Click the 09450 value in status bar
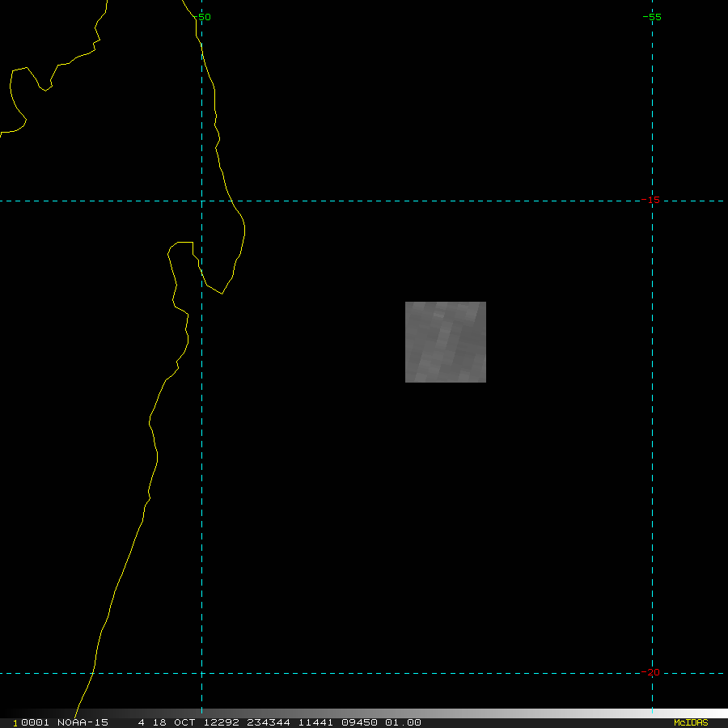This screenshot has width=728, height=728. 359,722
